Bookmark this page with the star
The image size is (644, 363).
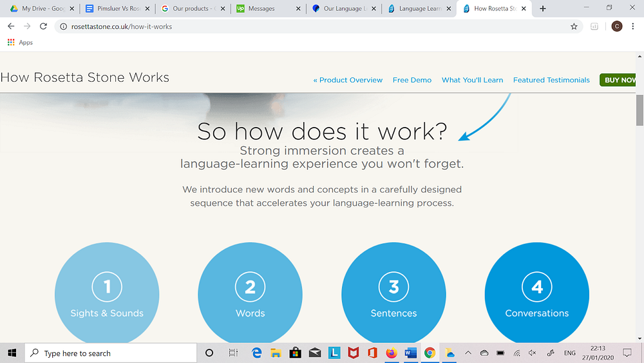pyautogui.click(x=574, y=26)
